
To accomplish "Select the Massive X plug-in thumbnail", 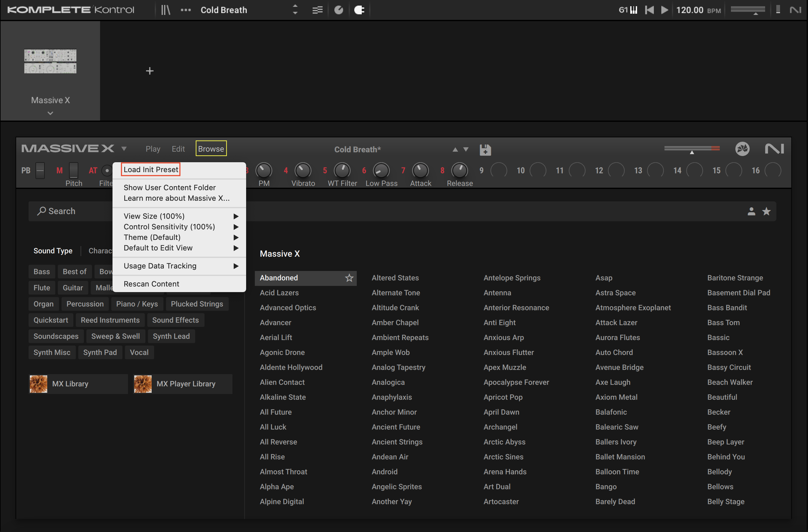I will tap(50, 61).
